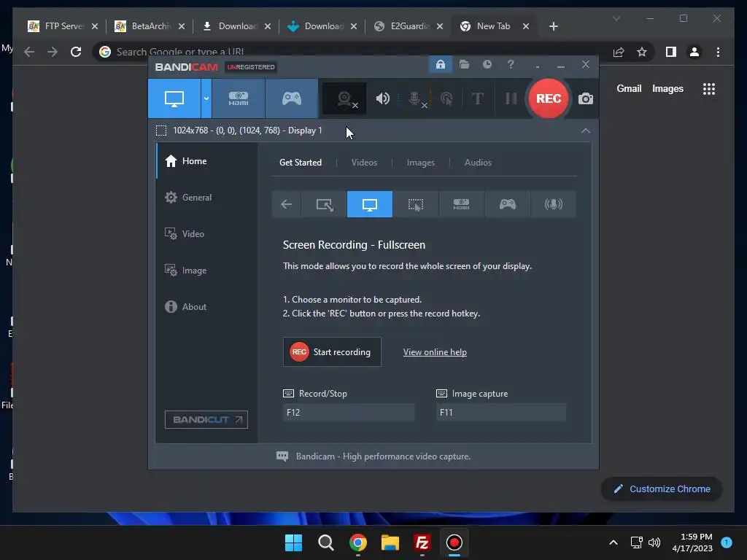Open the screen mode dropdown arrow

coord(206,98)
